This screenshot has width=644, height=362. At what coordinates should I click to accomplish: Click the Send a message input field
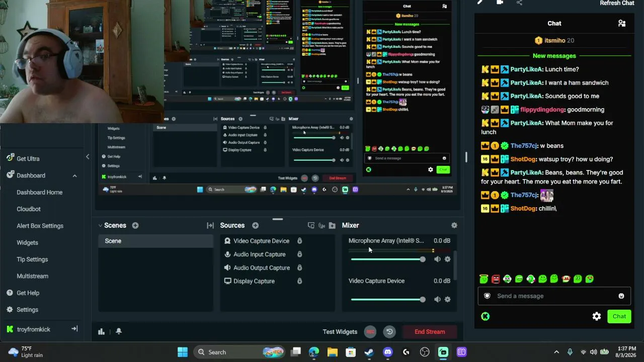click(x=553, y=296)
